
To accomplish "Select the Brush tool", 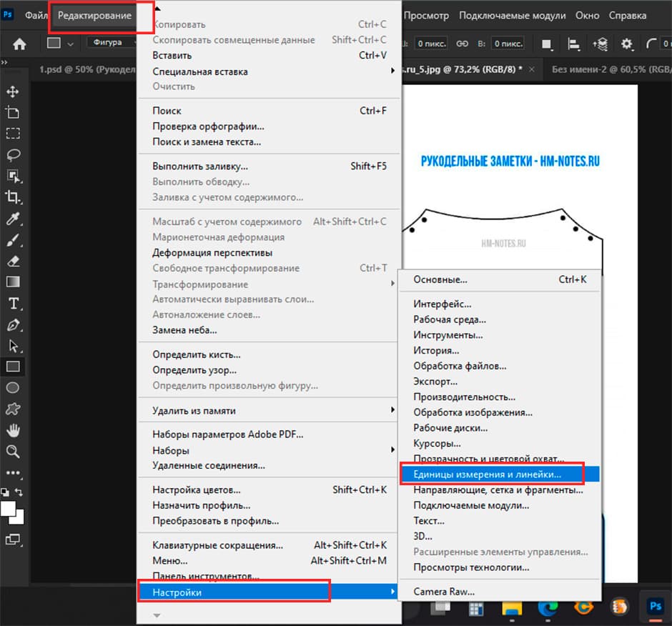I will (13, 240).
